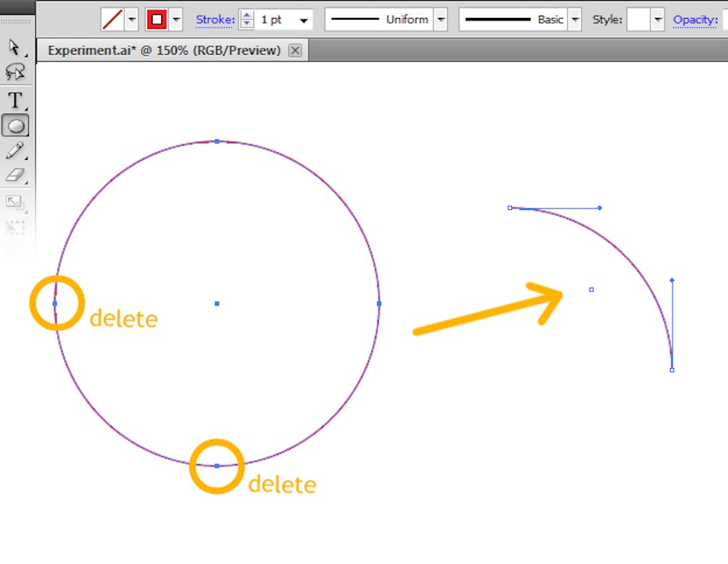The height and width of the screenshot is (564, 728).
Task: Choose the Lasso tool
Action: point(15,73)
